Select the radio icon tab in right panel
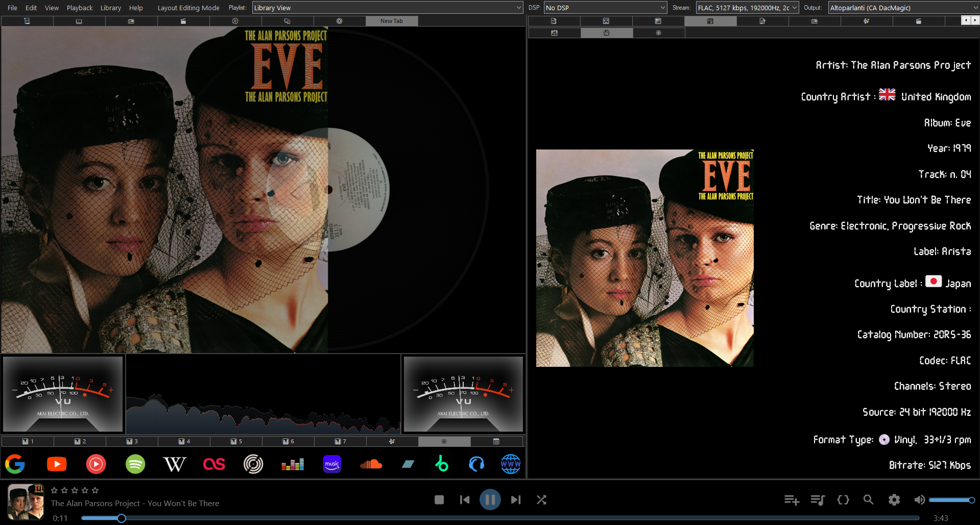Image resolution: width=980 pixels, height=525 pixels. (x=815, y=21)
